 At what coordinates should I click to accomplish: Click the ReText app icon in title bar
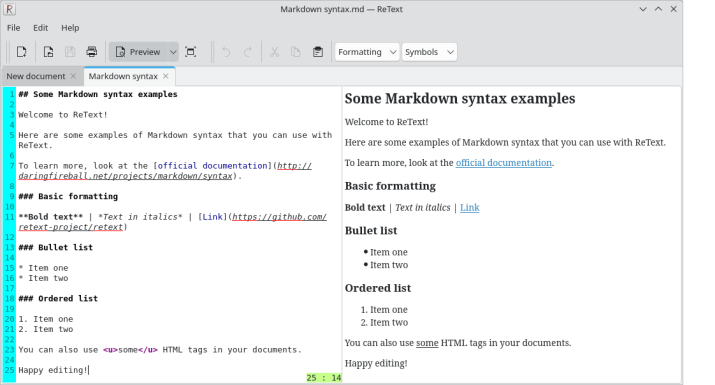pos(10,9)
